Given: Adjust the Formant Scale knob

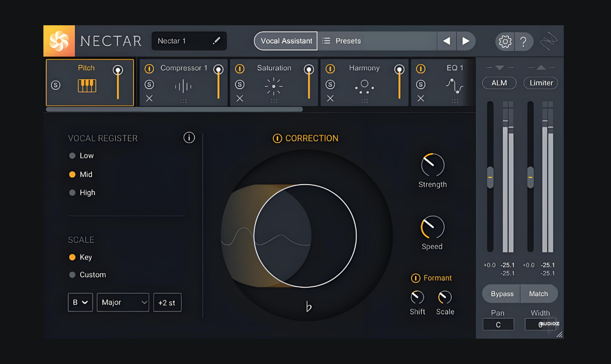Looking at the screenshot, I should click(445, 297).
